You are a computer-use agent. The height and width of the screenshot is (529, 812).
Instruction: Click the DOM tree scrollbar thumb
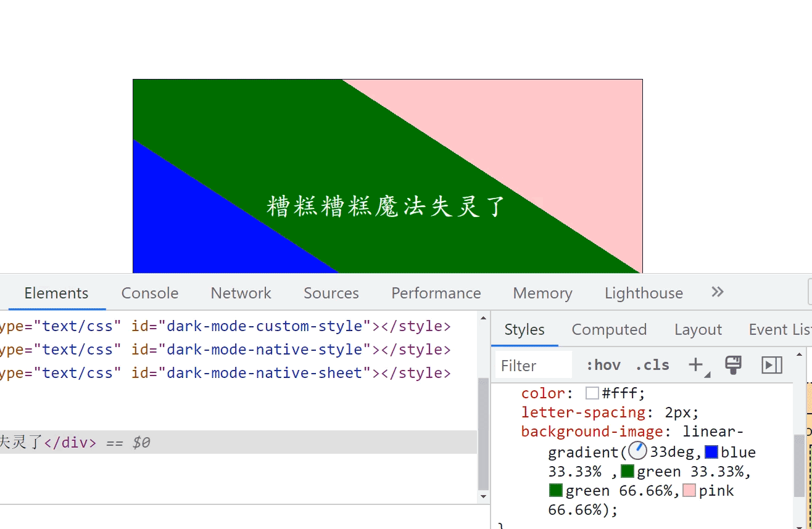click(x=484, y=433)
